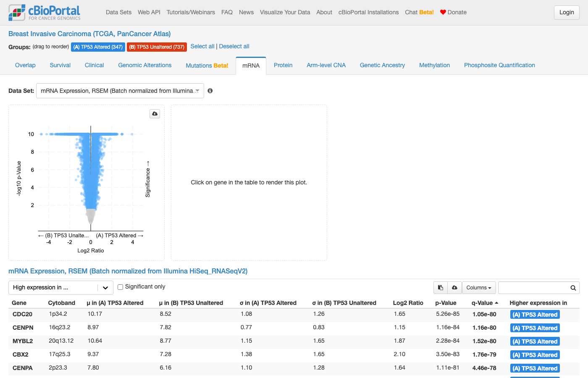Open Breast Invasive Carcinoma study link
The image size is (588, 378).
point(89,34)
